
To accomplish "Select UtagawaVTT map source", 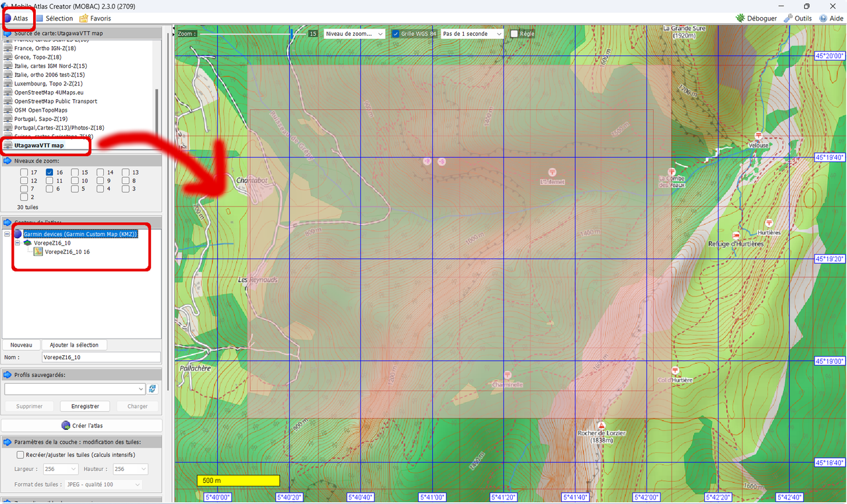I will [x=39, y=145].
